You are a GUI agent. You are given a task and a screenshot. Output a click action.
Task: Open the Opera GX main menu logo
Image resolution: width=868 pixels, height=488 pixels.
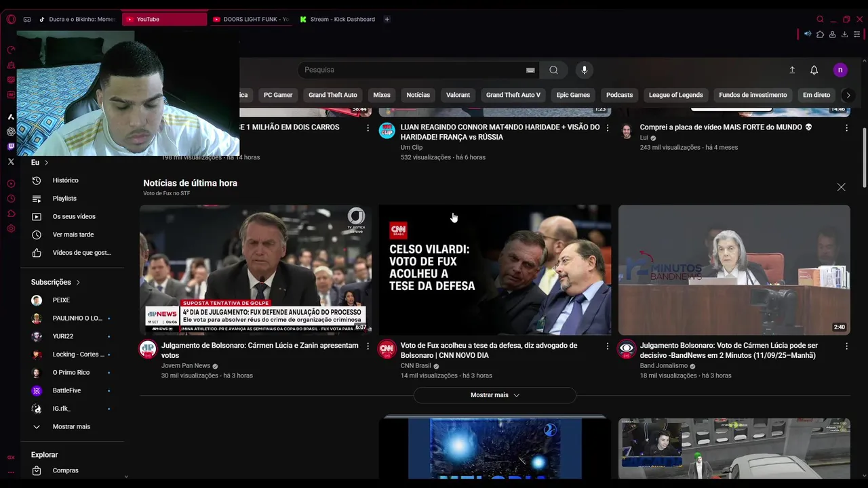(11, 19)
